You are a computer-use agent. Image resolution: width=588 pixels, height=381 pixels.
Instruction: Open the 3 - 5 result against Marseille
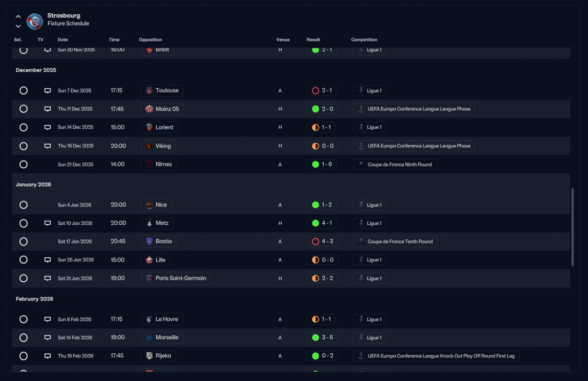(322, 338)
